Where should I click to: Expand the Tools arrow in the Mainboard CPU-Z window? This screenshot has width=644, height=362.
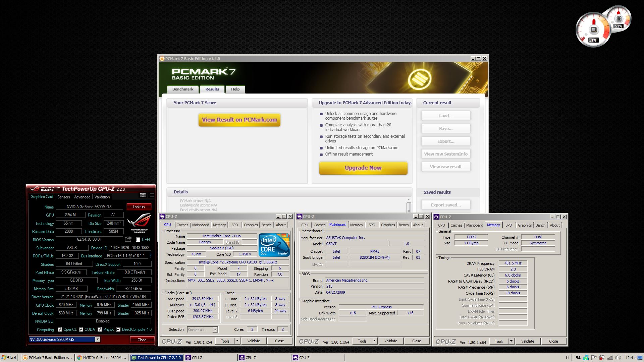(x=374, y=341)
